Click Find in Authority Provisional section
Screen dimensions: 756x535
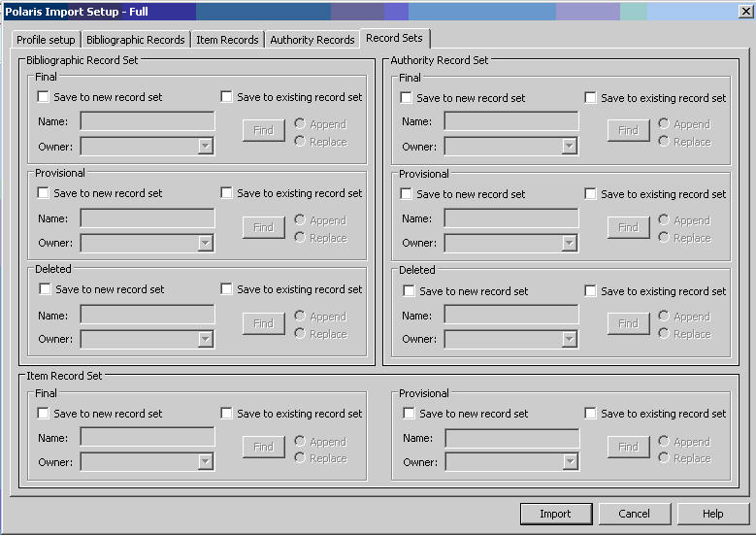[628, 227]
